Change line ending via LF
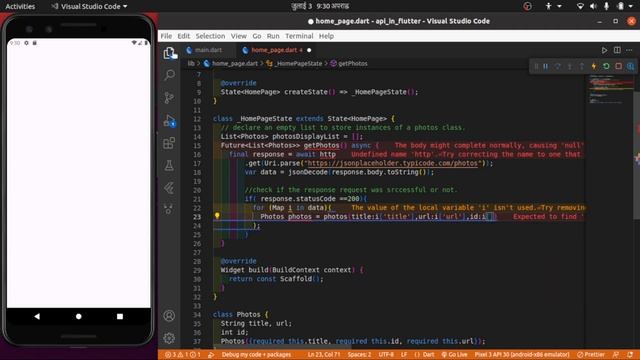 point(404,355)
